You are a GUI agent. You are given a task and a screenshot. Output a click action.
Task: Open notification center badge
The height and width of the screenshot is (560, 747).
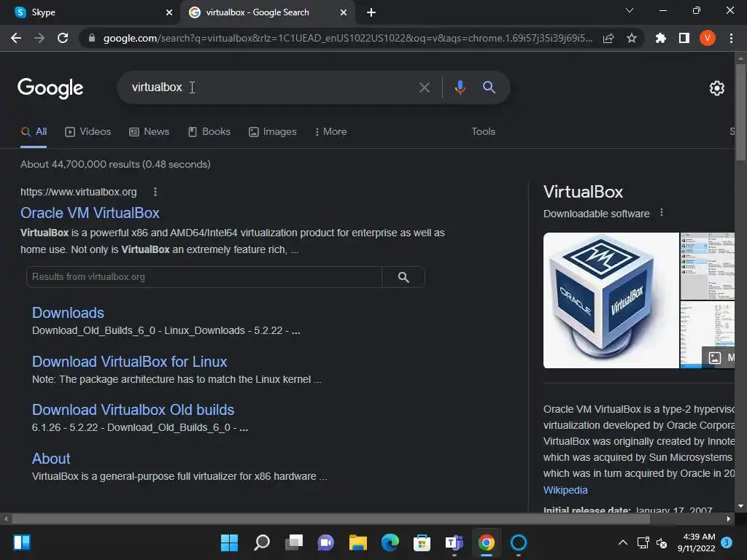[727, 542]
